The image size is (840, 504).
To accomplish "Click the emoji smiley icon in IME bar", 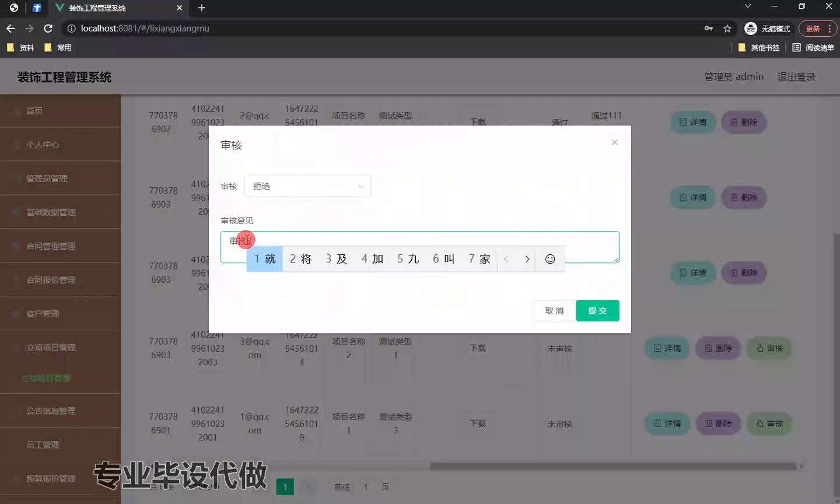I will (x=549, y=259).
